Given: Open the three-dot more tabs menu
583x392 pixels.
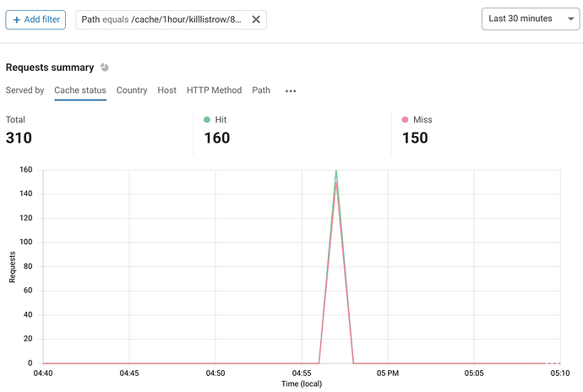Looking at the screenshot, I should click(291, 90).
